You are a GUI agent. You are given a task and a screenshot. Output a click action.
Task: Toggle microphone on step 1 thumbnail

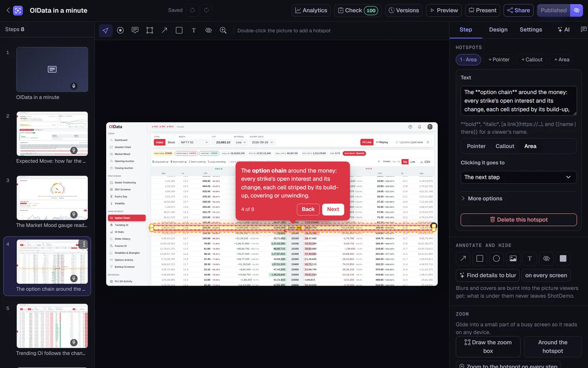tap(73, 86)
